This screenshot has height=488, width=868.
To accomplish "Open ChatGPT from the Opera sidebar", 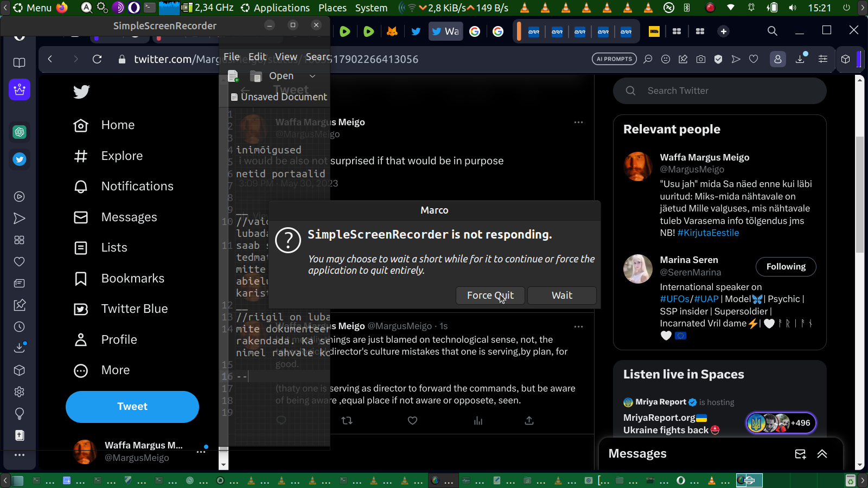I will [x=20, y=132].
